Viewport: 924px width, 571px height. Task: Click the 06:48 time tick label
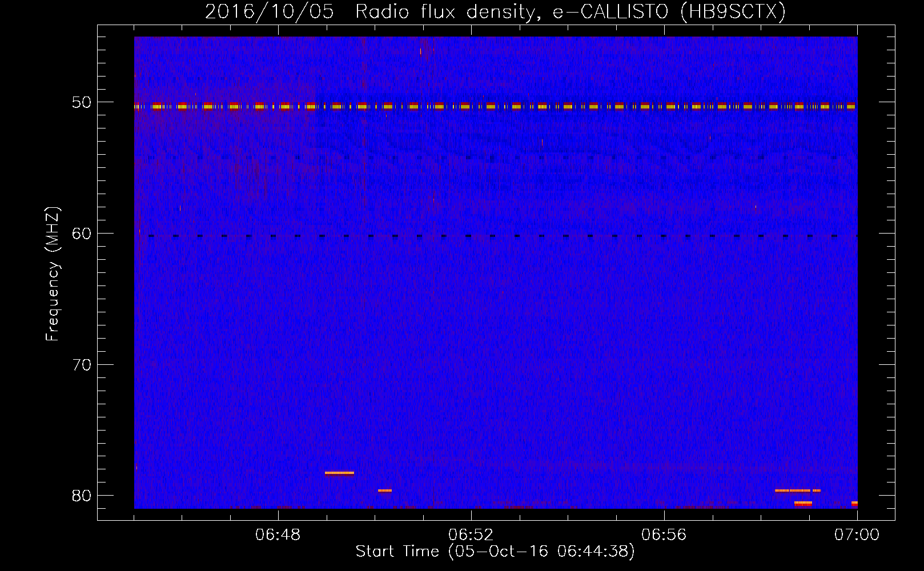pos(278,535)
